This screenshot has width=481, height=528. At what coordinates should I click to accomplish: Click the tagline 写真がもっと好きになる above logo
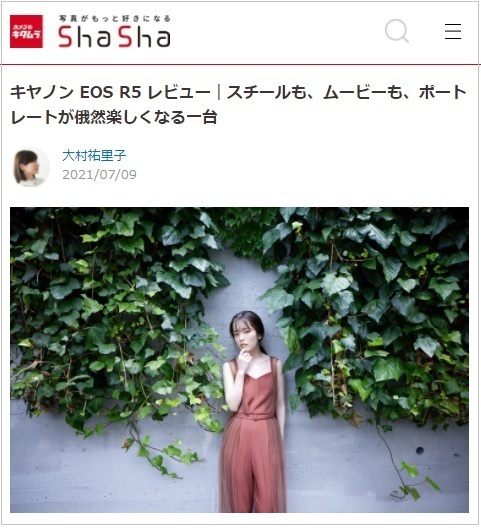click(x=115, y=19)
